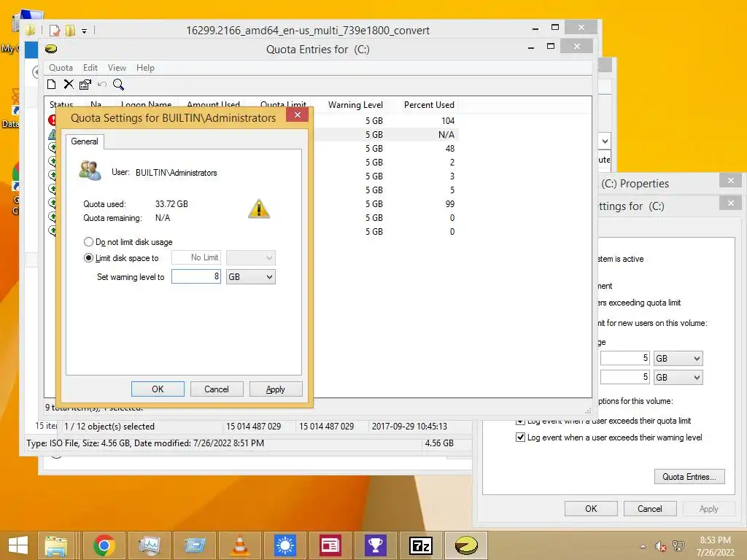Toggle Log event when user exceeds quota limit
Screen dimensions: 747x560
520,421
